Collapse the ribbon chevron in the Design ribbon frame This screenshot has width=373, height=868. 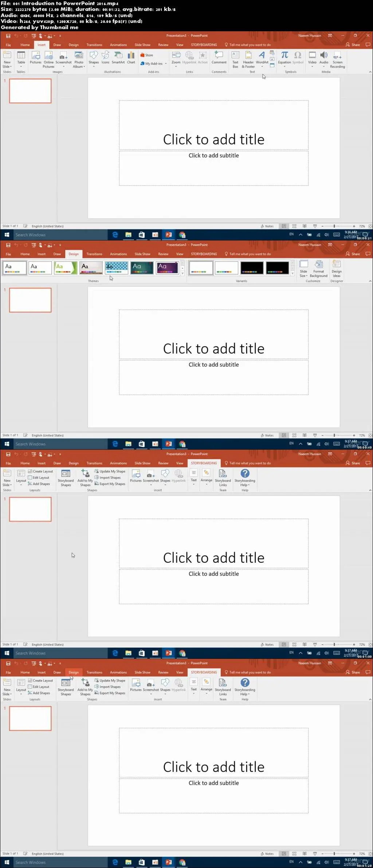tap(370, 281)
